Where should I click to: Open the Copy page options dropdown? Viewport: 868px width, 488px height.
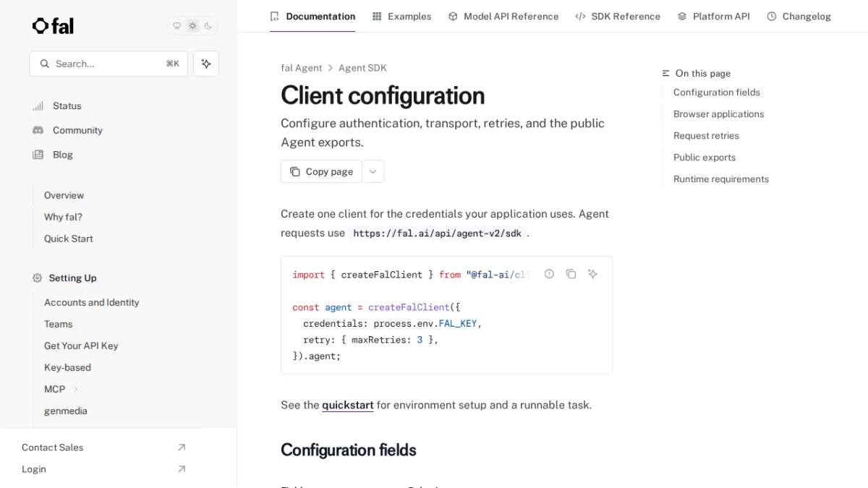click(x=373, y=171)
